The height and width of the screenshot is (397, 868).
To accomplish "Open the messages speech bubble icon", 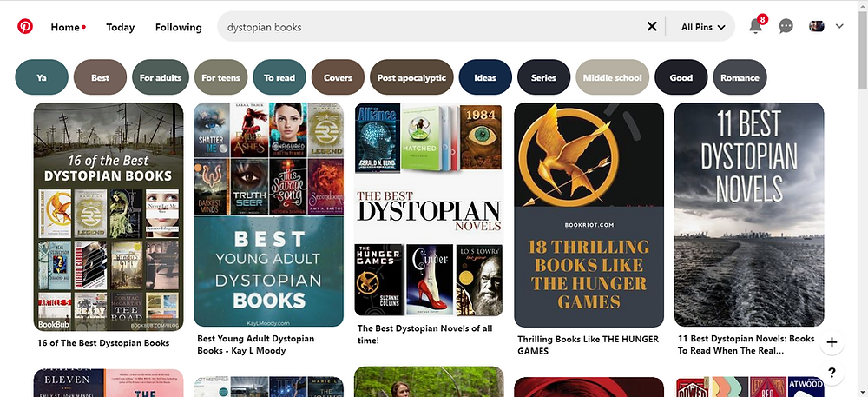I will pyautogui.click(x=786, y=26).
